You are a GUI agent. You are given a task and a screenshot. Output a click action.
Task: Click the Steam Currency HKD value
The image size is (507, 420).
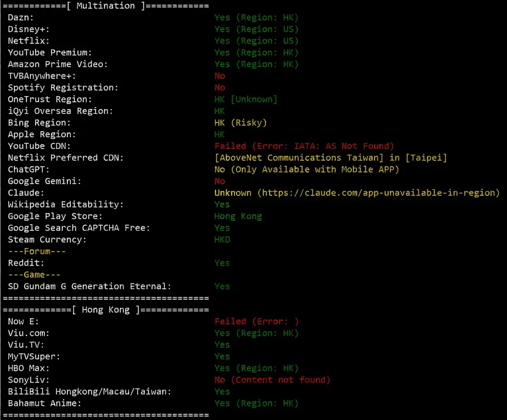tap(222, 239)
